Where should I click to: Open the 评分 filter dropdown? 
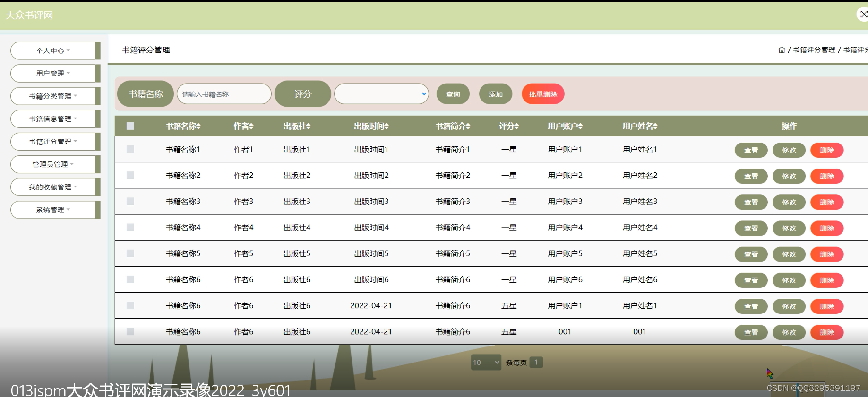[x=381, y=94]
